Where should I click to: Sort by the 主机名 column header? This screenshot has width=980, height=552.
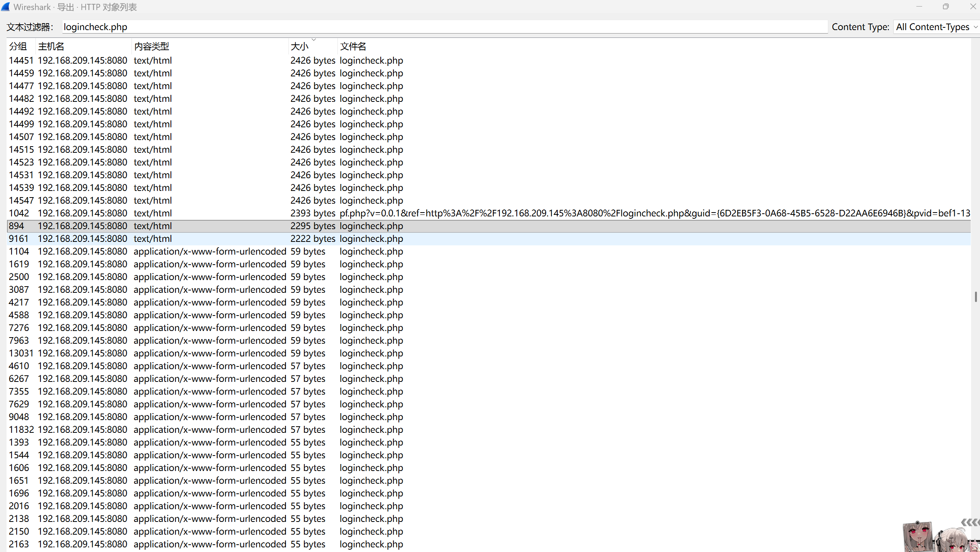51,47
